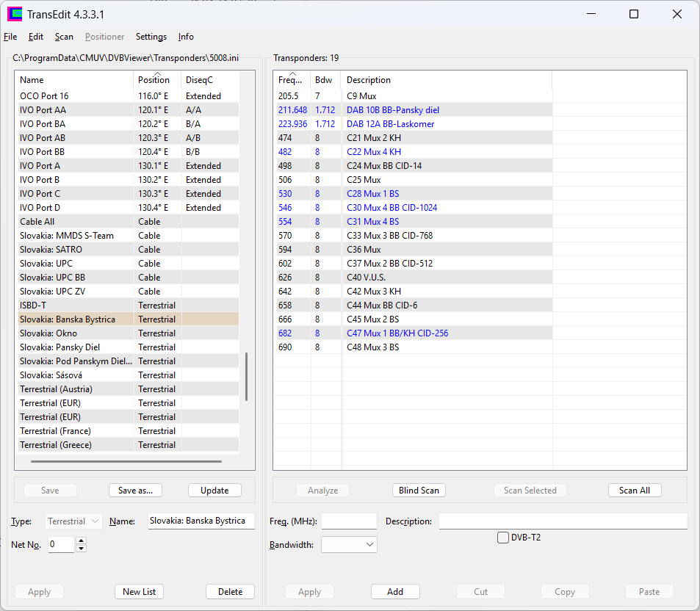Enable the DVB-T2 checkbox

tap(503, 538)
